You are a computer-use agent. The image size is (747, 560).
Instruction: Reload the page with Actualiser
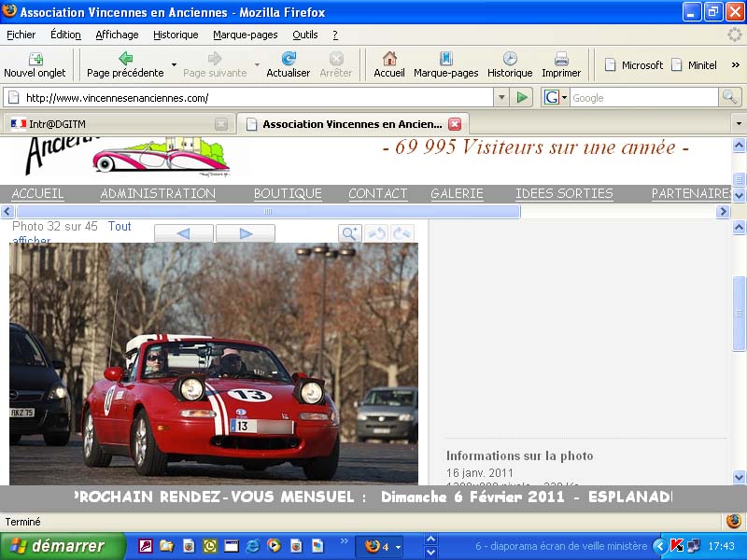click(289, 64)
